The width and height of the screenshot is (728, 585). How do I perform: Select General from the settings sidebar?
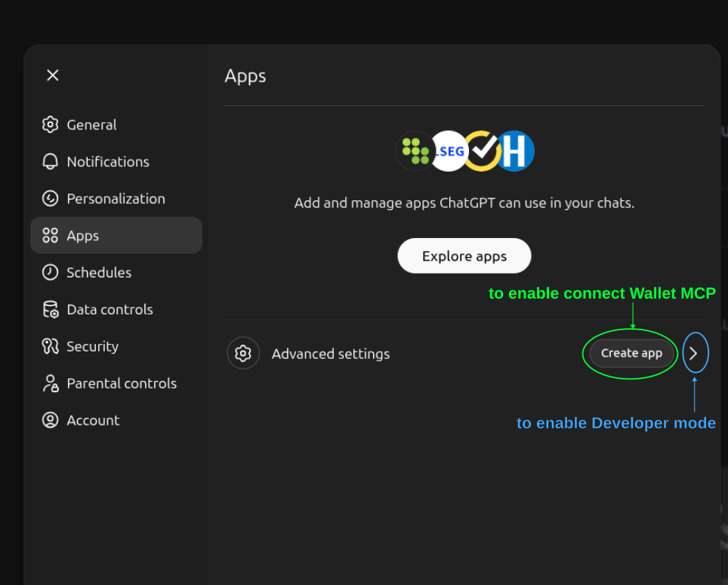pyautogui.click(x=91, y=124)
